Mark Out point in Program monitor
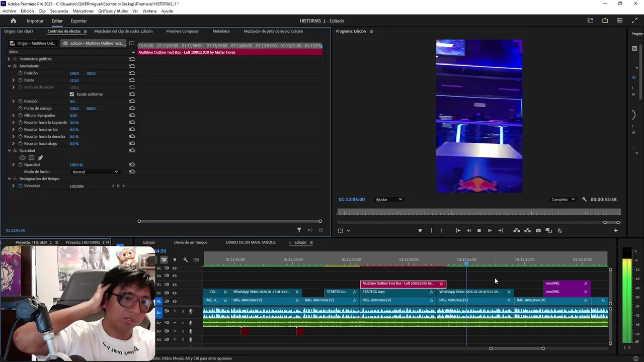 pos(441,230)
